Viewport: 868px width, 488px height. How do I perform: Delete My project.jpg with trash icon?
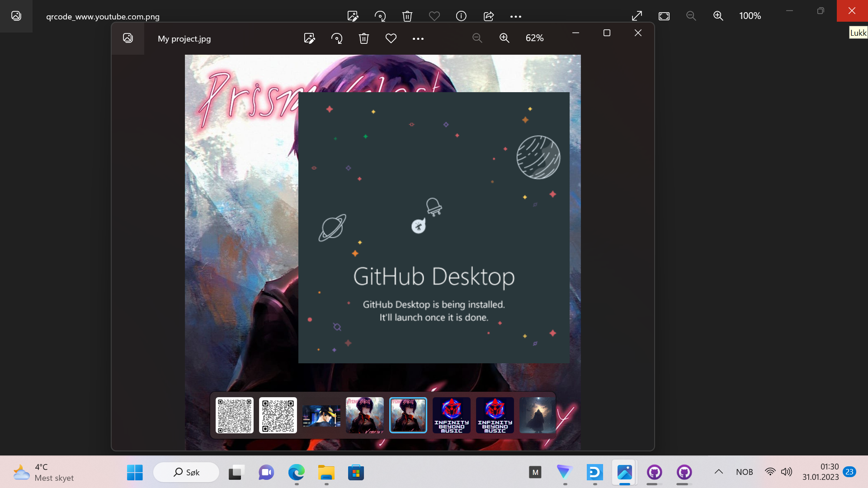[x=364, y=38]
